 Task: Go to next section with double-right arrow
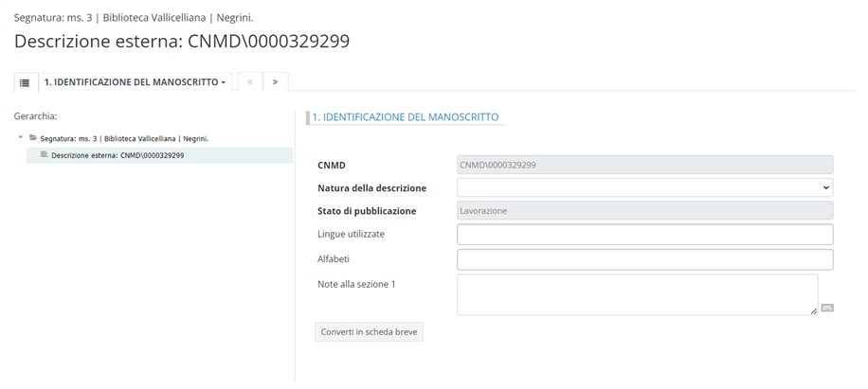point(275,82)
